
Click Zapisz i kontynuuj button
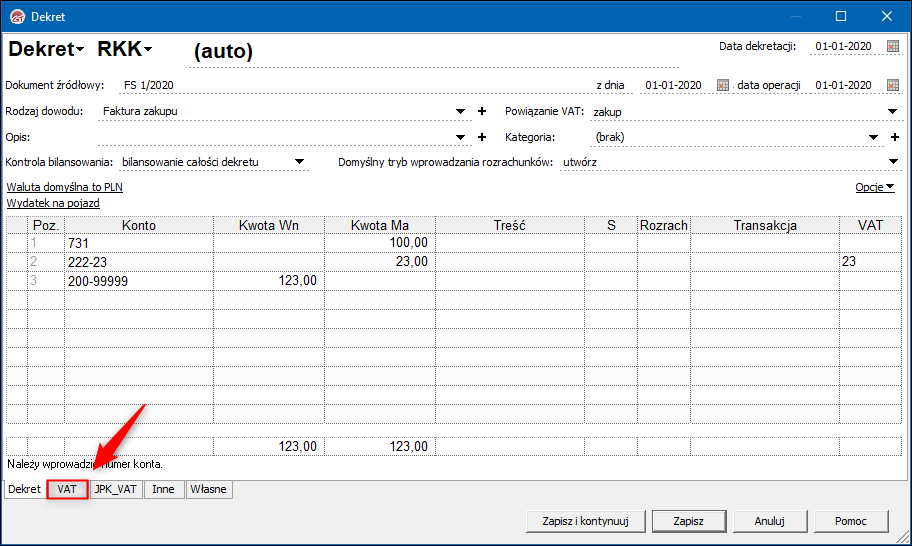(x=585, y=521)
